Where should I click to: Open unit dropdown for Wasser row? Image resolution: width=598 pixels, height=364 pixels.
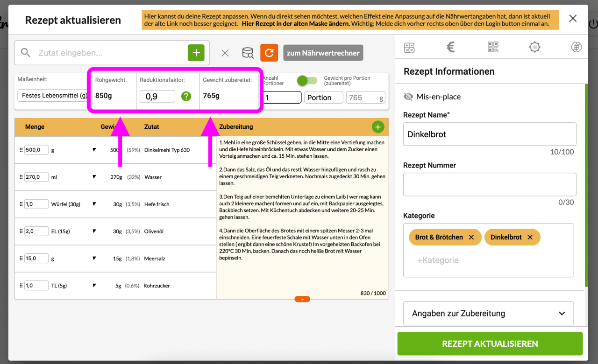click(94, 177)
